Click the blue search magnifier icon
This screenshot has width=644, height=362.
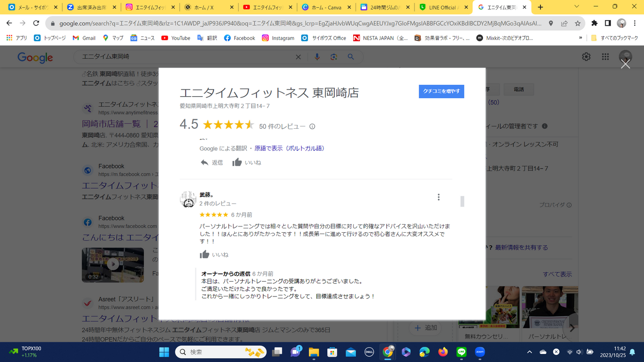[351, 57]
